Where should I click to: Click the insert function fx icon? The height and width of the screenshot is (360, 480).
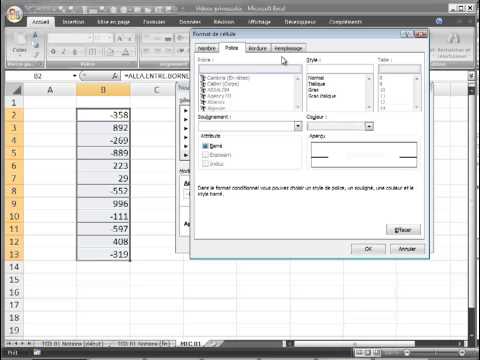[x=115, y=76]
